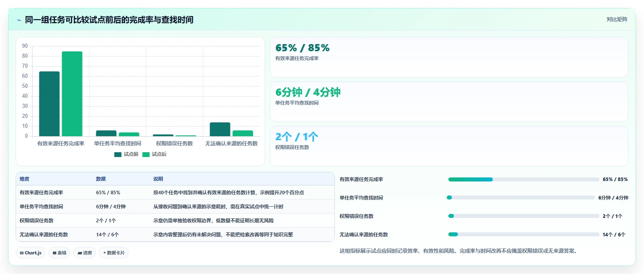Click the x-axis label 权限错误任务数
Viewport: 644px width, 274px height.
[x=174, y=143]
